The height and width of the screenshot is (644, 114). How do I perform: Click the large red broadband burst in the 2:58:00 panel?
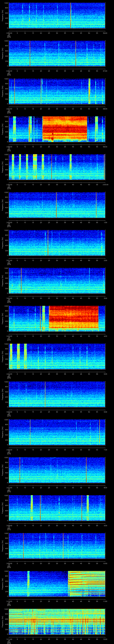click(65, 129)
